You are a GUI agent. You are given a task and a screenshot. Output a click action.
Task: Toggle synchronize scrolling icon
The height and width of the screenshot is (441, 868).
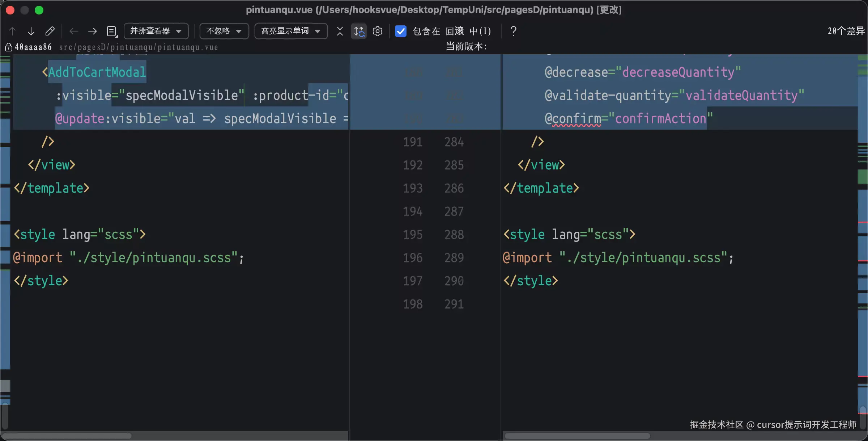pos(359,31)
